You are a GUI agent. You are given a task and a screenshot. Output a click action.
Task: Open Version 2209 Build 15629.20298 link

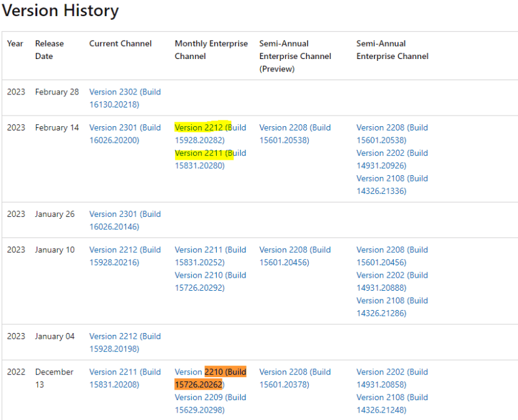pos(211,404)
